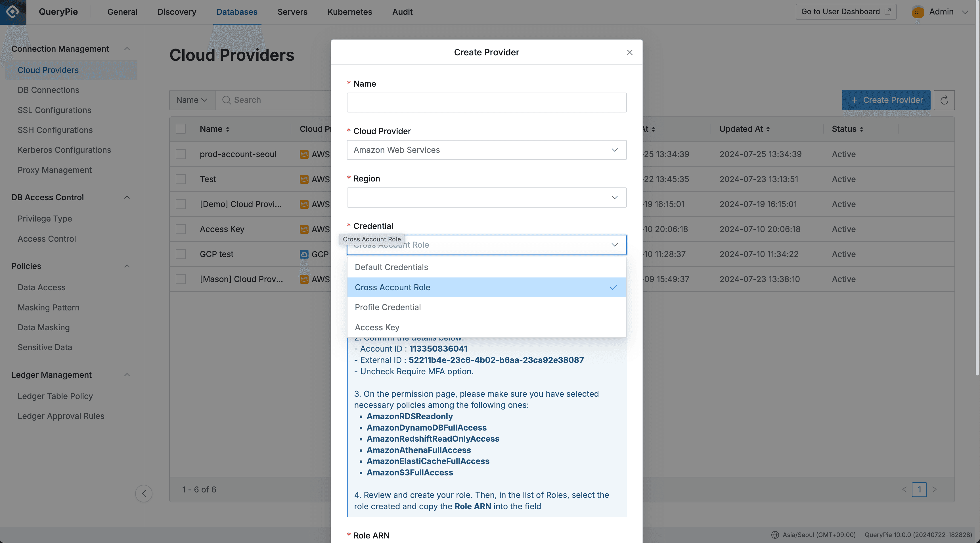Click the QueryPie logo icon
The width and height of the screenshot is (980, 543).
point(12,12)
